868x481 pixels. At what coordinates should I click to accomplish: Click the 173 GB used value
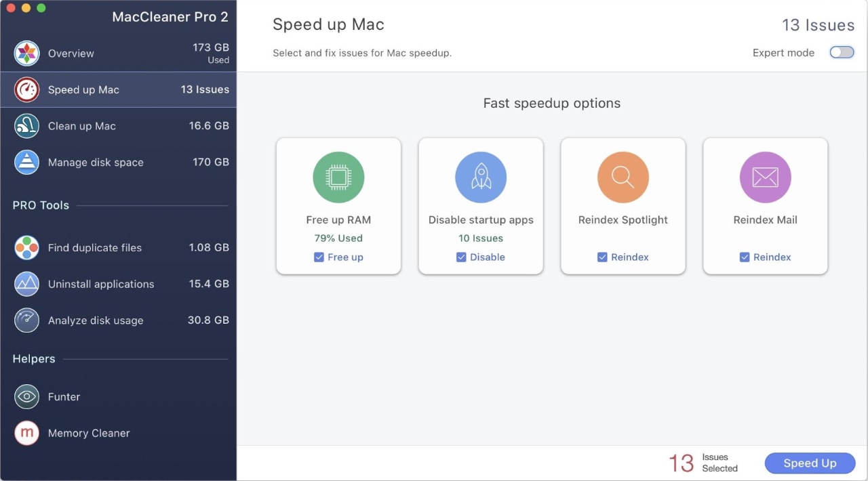click(211, 47)
